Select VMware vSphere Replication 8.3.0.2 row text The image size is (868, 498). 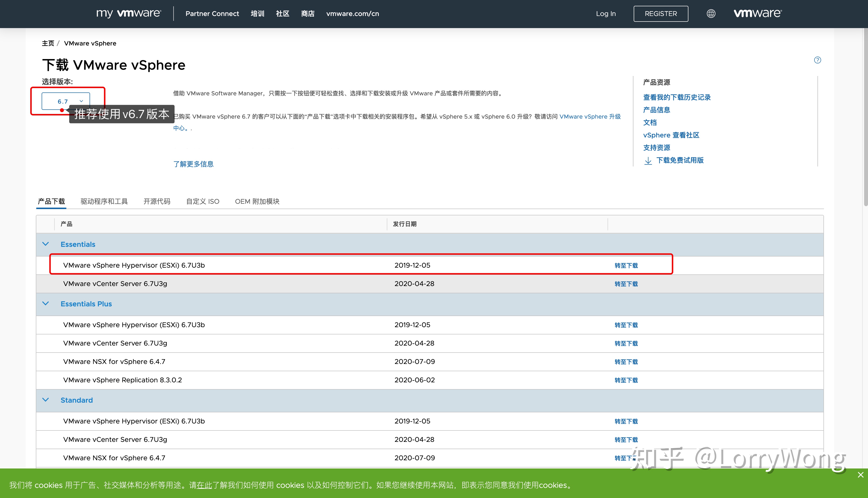[x=122, y=380]
